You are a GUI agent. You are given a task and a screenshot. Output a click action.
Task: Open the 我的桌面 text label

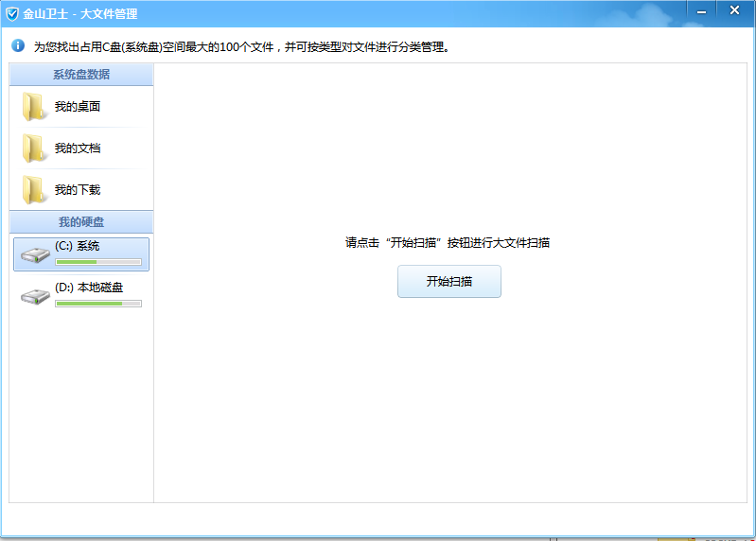pyautogui.click(x=78, y=107)
